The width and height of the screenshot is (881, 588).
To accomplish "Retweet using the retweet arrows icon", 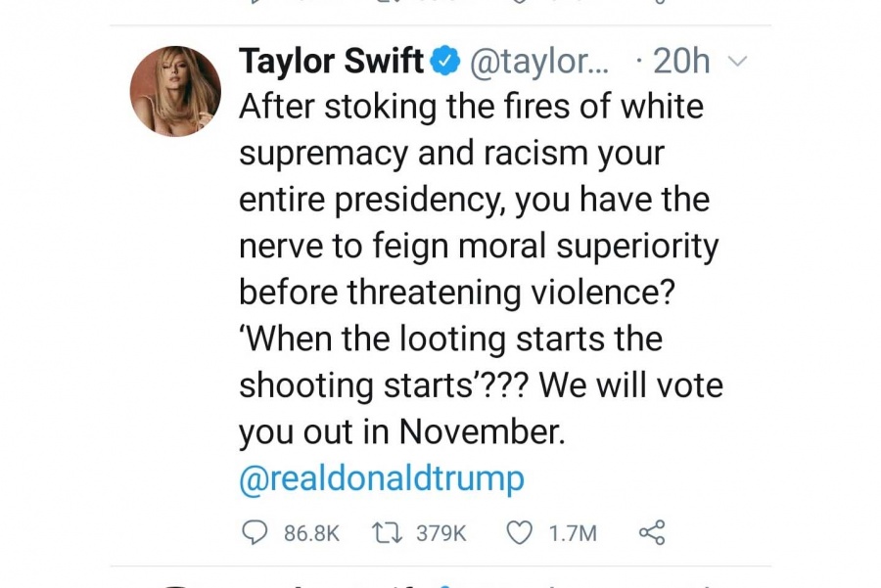I will coord(388,532).
